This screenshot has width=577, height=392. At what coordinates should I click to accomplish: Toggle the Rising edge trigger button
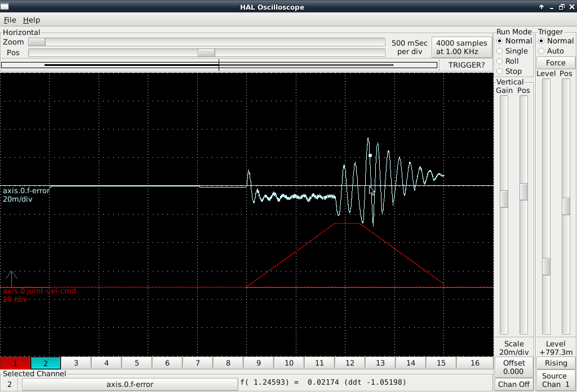point(556,363)
